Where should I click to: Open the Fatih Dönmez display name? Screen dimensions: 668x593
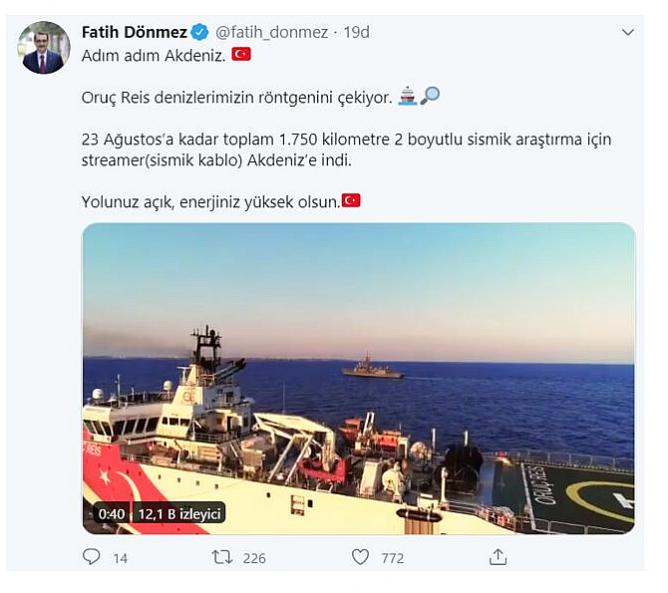click(134, 32)
